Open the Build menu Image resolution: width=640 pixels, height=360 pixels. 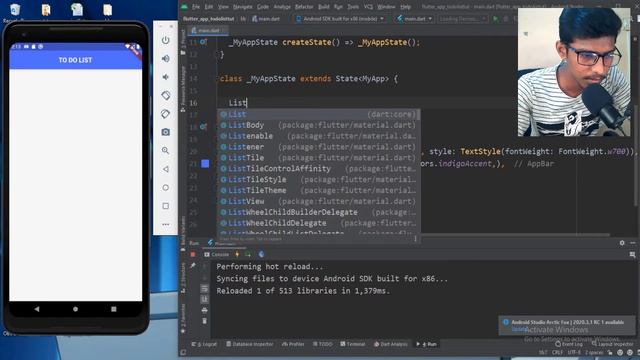coord(324,7)
